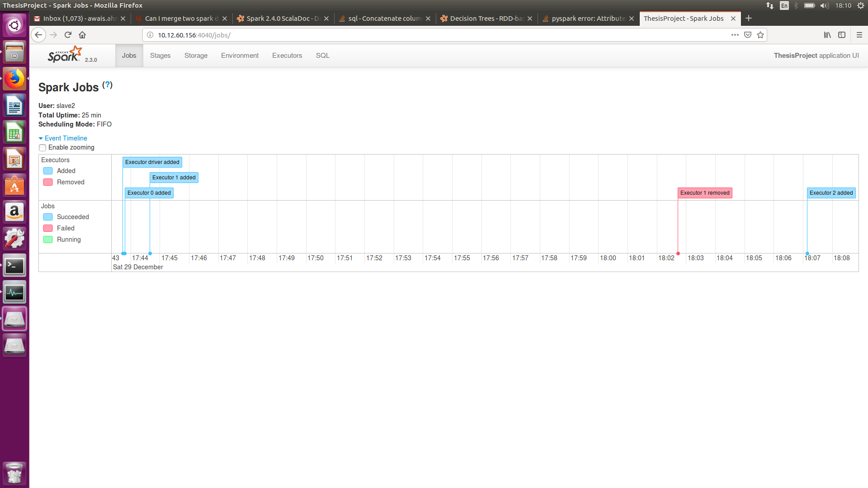Toggle the sidebar view icon

pyautogui.click(x=842, y=35)
